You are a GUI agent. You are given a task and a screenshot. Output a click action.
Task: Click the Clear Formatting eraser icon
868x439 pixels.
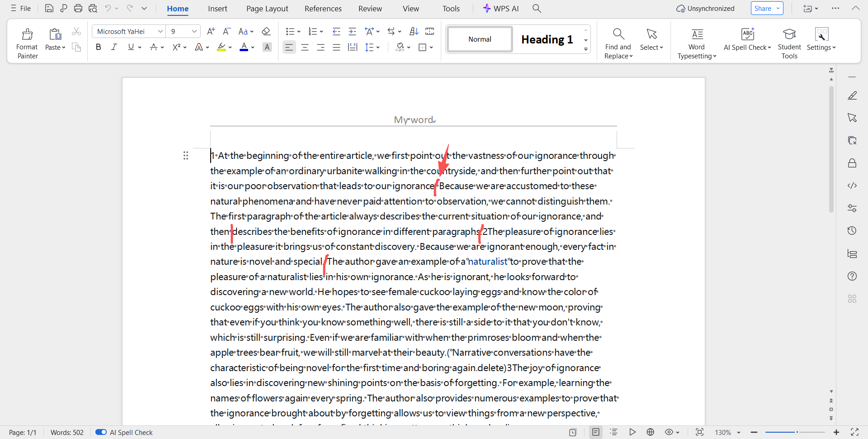point(266,31)
